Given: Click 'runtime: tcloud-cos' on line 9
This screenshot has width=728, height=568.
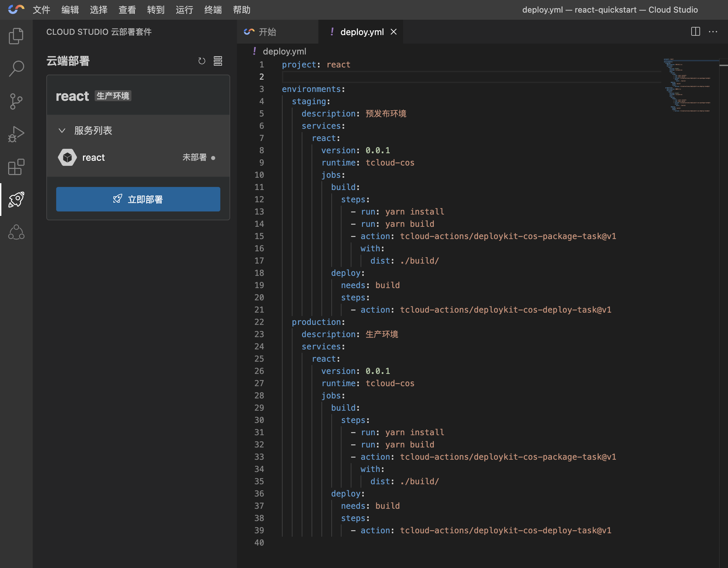Looking at the screenshot, I should click(x=368, y=163).
